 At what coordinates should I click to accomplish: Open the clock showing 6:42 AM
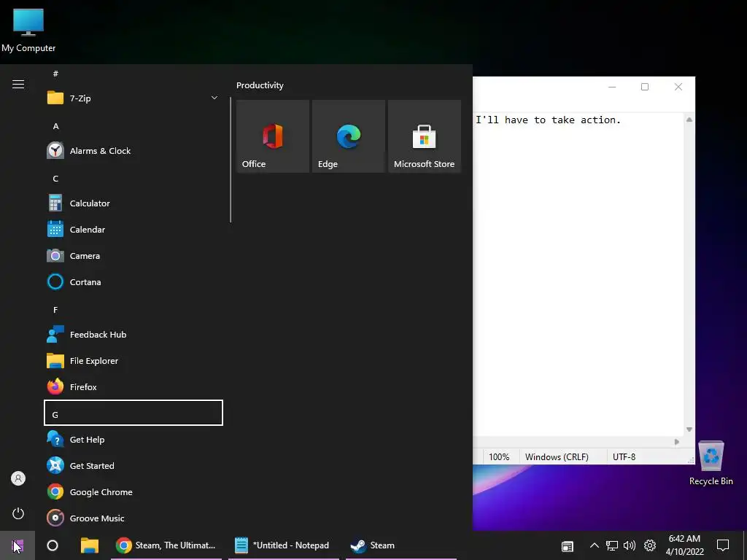point(684,545)
